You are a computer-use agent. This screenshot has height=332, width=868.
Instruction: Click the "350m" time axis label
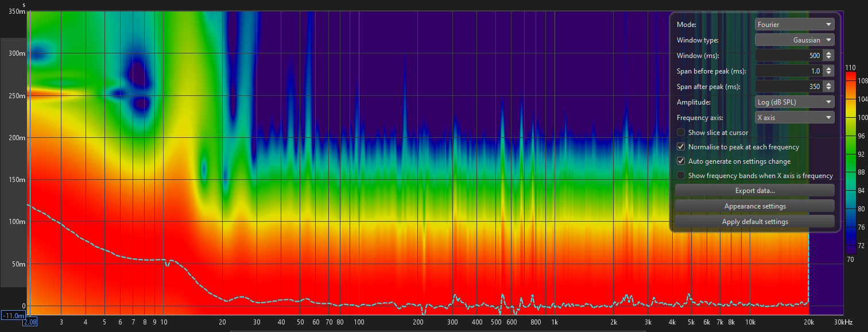17,12
